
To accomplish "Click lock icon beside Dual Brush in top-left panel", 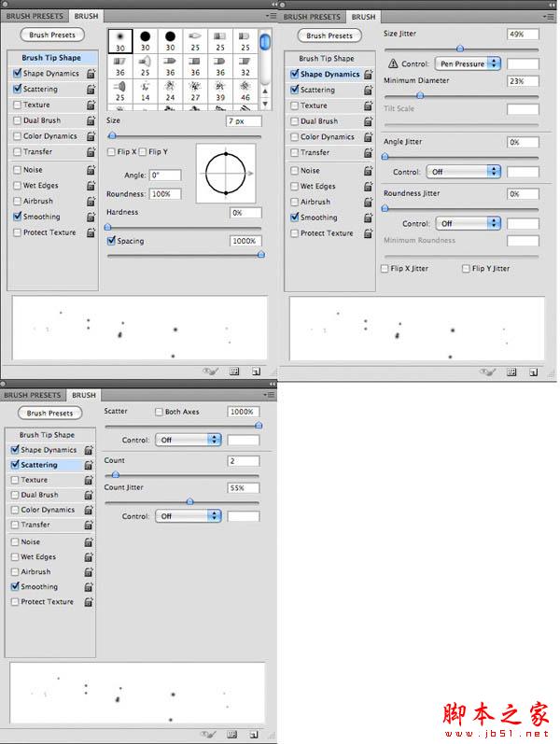I will [x=91, y=120].
